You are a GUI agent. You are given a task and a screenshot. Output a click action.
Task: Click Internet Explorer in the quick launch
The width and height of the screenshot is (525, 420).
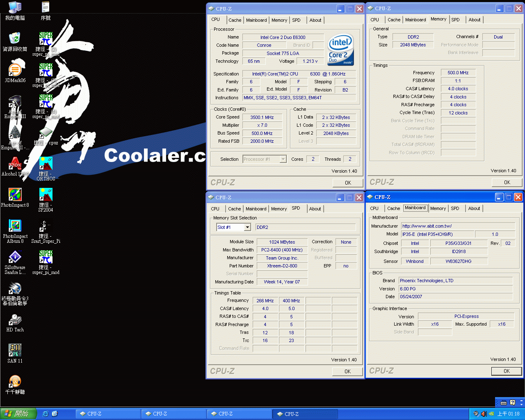[45, 413]
